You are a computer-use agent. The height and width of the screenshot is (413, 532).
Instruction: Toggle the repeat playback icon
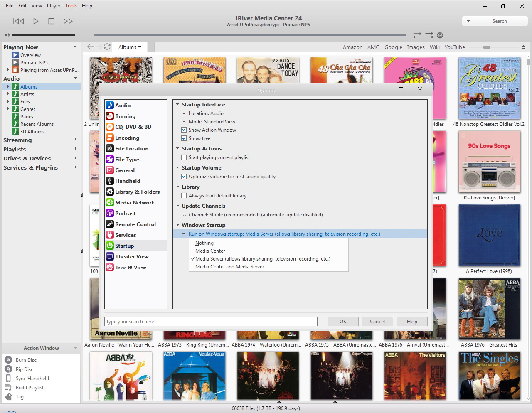point(417,35)
